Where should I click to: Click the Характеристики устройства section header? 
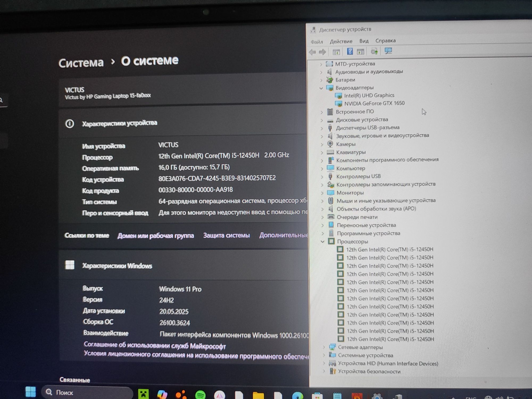(x=119, y=123)
